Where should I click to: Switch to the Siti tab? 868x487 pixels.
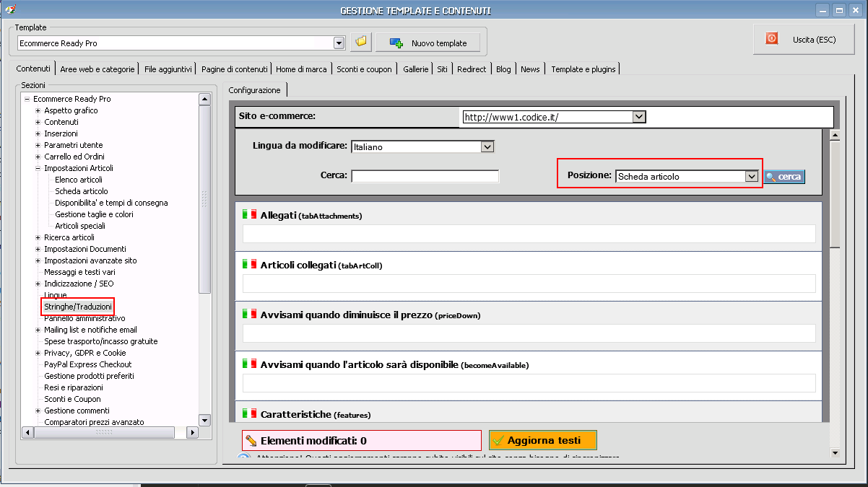(x=442, y=69)
